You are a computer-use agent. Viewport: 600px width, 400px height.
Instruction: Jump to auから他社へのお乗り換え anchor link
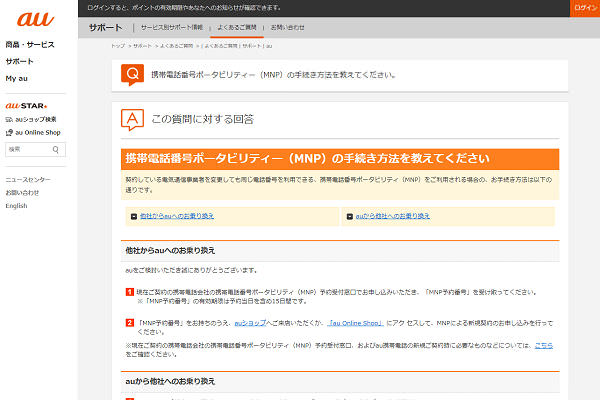393,216
